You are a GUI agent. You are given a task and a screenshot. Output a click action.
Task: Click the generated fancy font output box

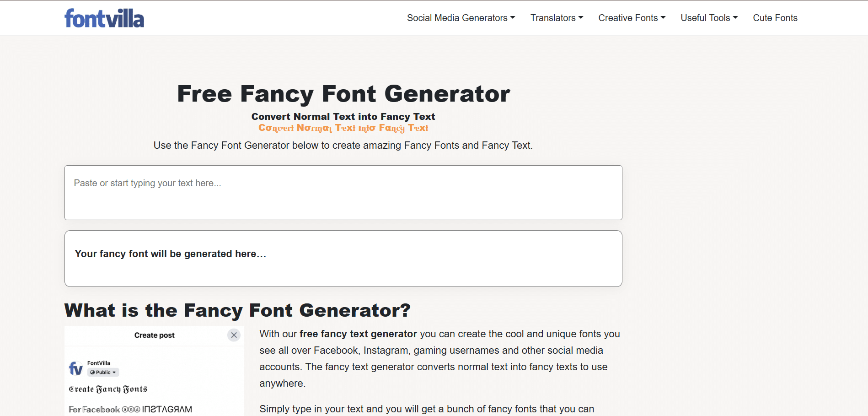[x=343, y=259]
